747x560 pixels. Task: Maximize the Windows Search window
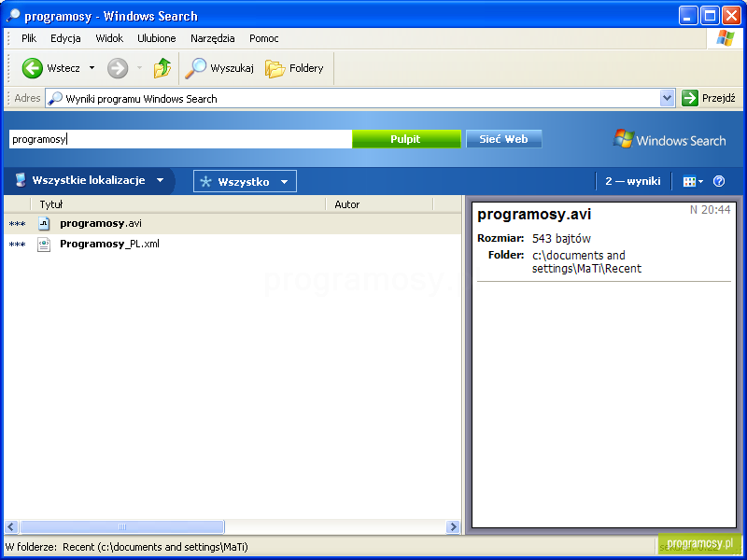710,16
